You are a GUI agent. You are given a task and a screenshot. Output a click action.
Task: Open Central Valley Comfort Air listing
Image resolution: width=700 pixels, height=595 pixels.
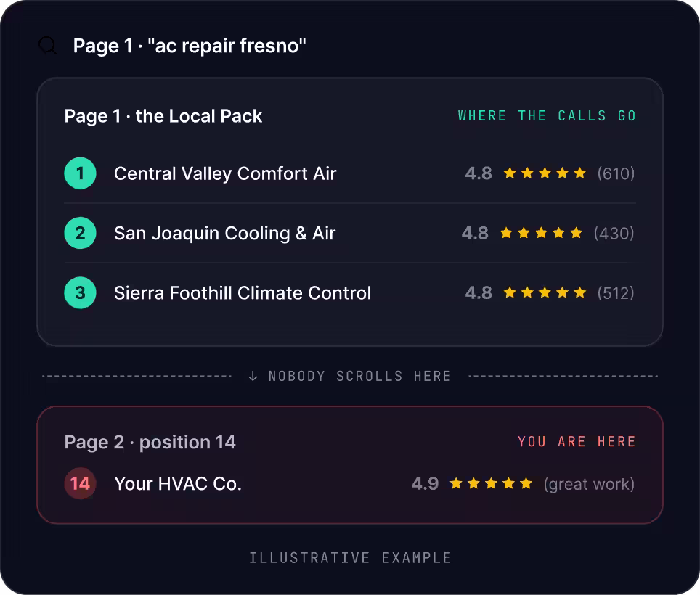click(x=225, y=173)
